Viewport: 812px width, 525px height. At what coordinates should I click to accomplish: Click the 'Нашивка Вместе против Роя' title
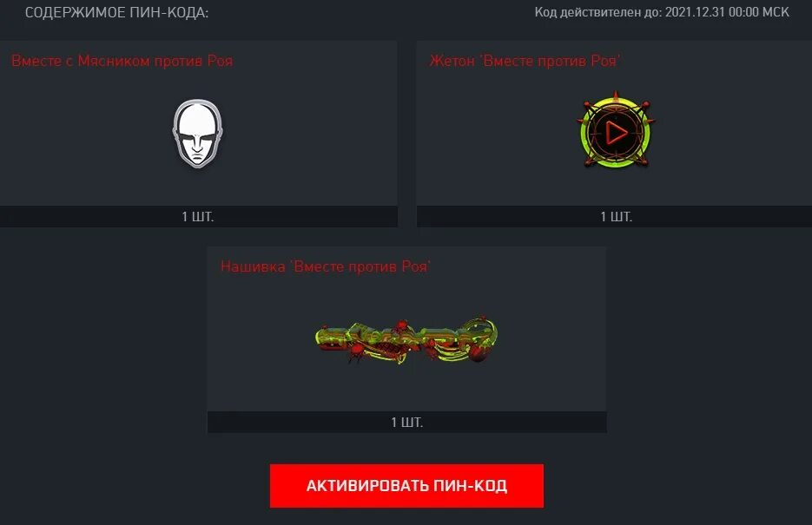(325, 266)
